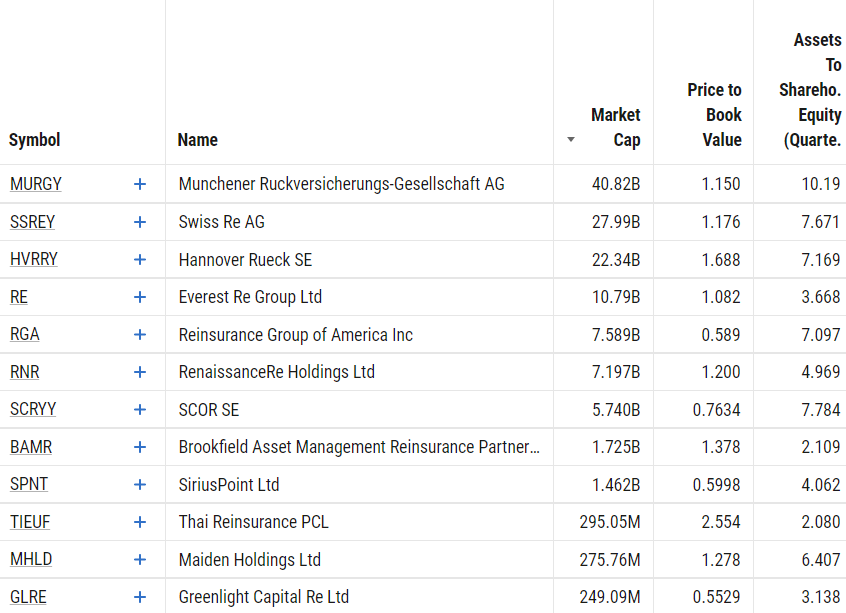This screenshot has height=613, width=846.
Task: Select the SCOR SE name cell
Action: (x=209, y=410)
